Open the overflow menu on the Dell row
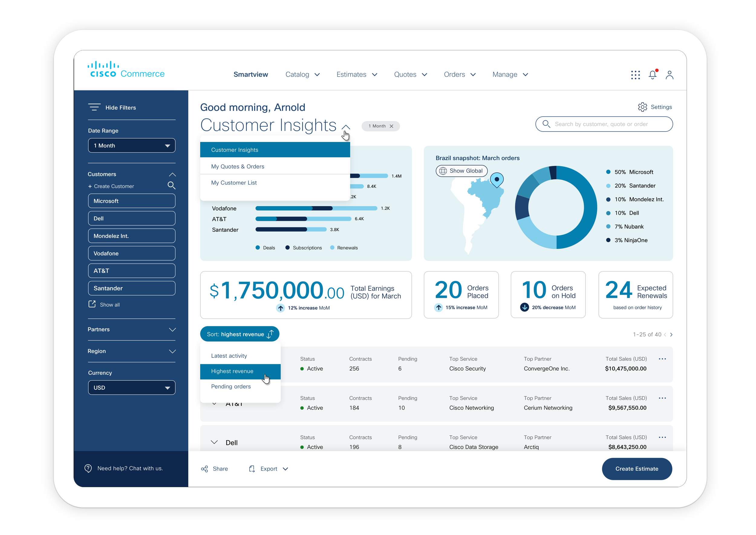Viewport: 756px width, 535px height. (663, 437)
